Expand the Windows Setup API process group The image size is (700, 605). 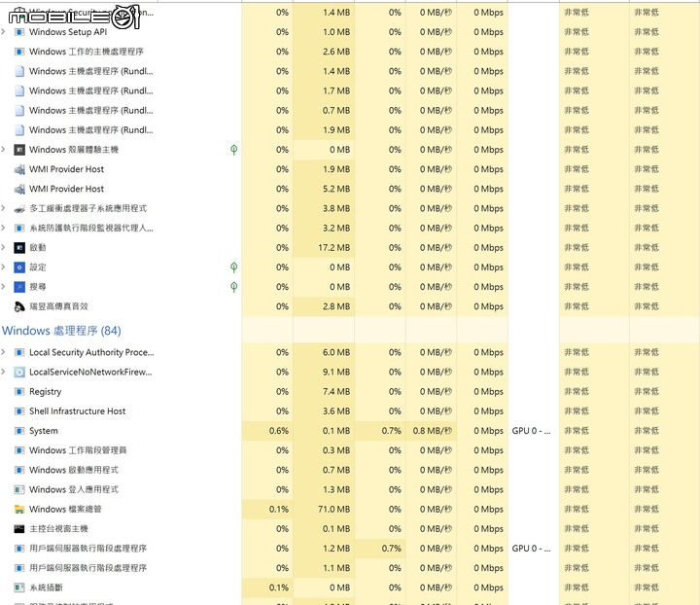coord(4,32)
